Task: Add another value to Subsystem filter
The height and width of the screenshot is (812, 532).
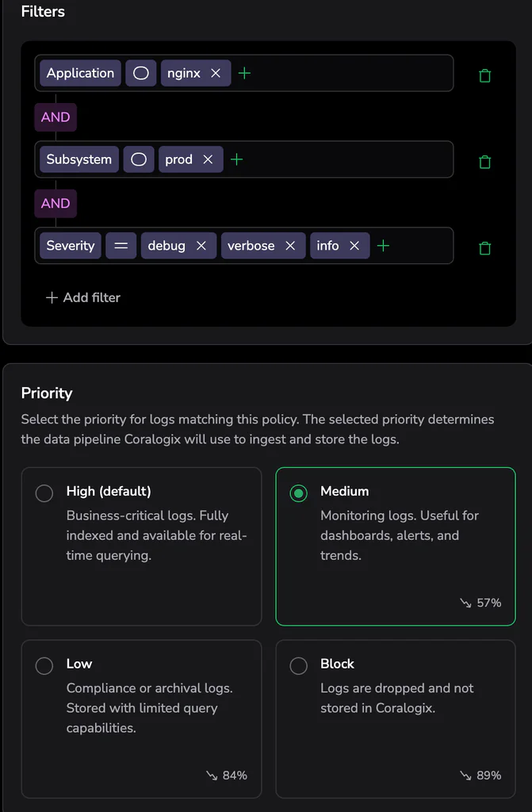Action: (236, 159)
